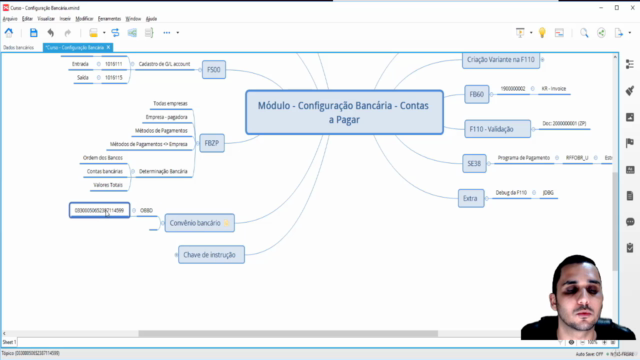Screen dimensions: 640x360
Task: Select the FS00 topic
Action: pyautogui.click(x=214, y=70)
